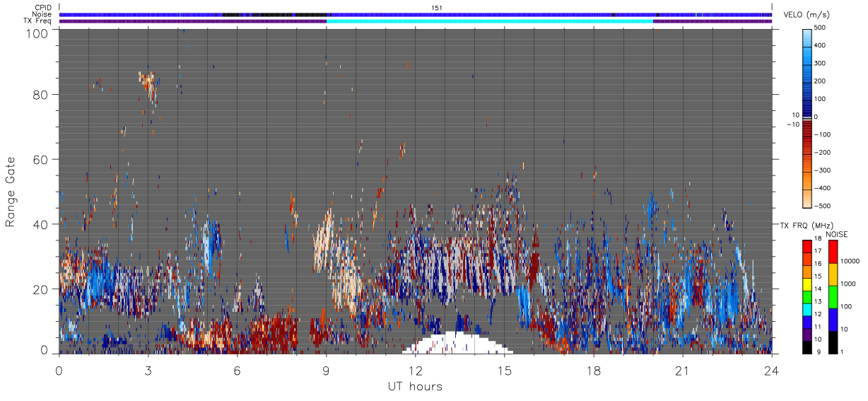This screenshot has width=868, height=401.
Task: Click the cyan segment of the TX Freq strip
Action: click(x=489, y=21)
